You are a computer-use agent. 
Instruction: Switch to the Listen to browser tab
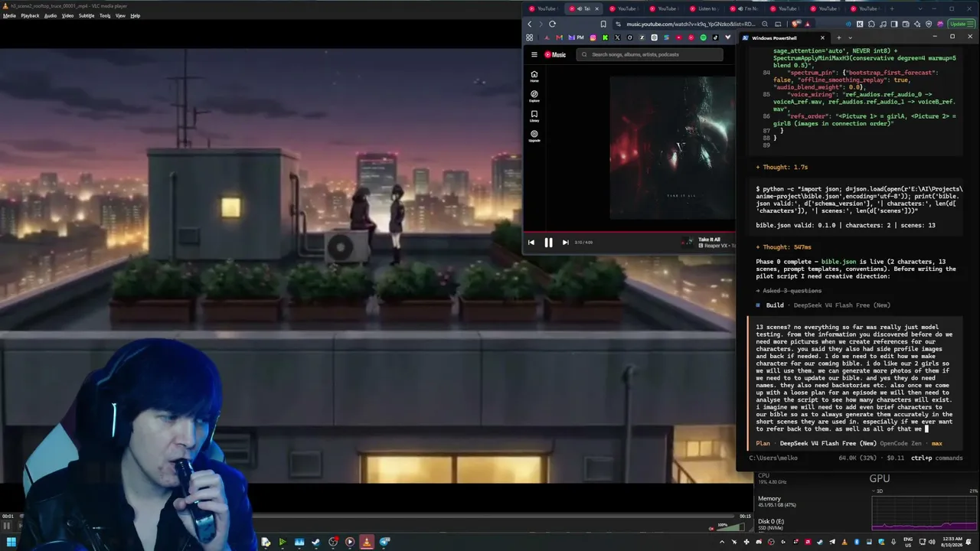point(703,9)
